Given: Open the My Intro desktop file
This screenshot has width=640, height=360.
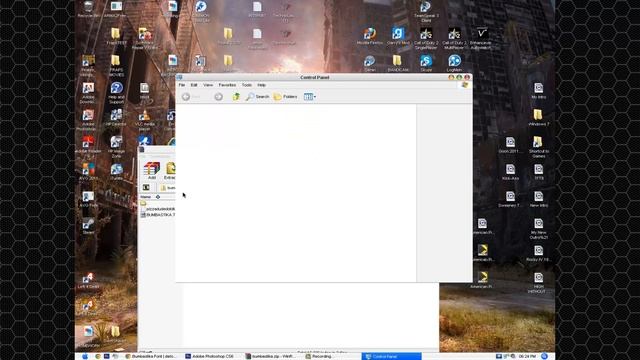Looking at the screenshot, I should tap(538, 91).
